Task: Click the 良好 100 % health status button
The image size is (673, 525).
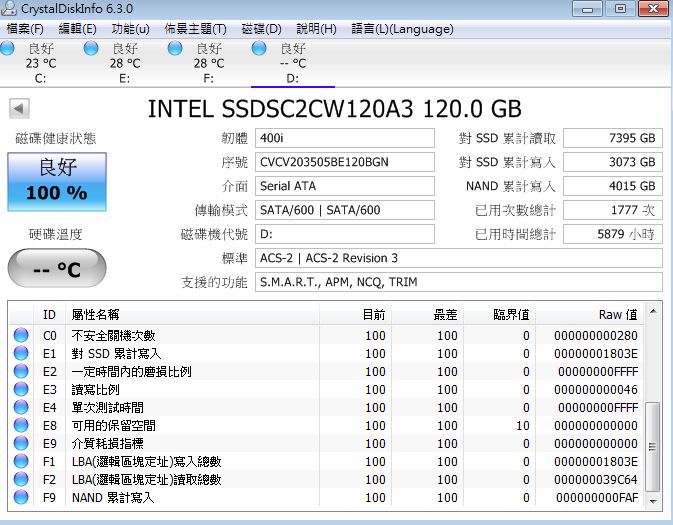Action: (x=57, y=182)
